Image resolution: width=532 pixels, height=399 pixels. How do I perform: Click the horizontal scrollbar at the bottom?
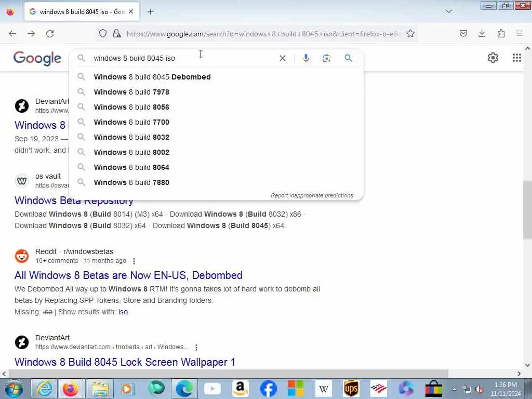point(228,374)
